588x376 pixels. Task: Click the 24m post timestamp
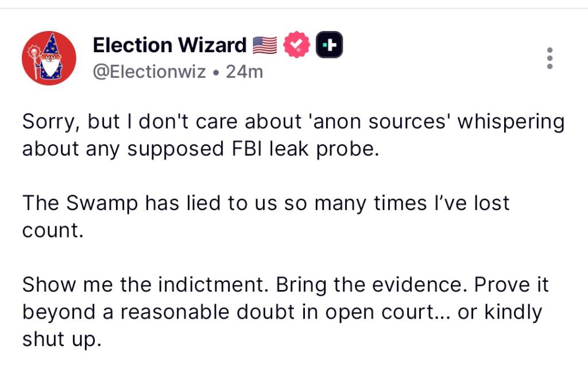(245, 72)
